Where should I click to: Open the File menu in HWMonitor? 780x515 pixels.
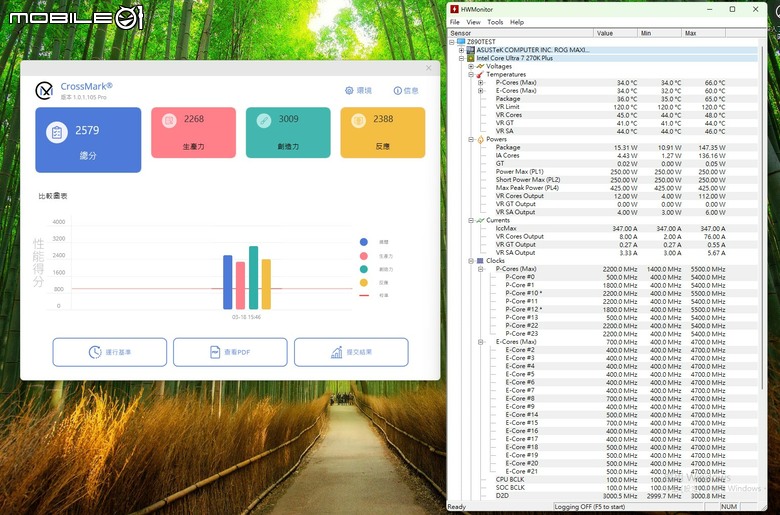(455, 22)
